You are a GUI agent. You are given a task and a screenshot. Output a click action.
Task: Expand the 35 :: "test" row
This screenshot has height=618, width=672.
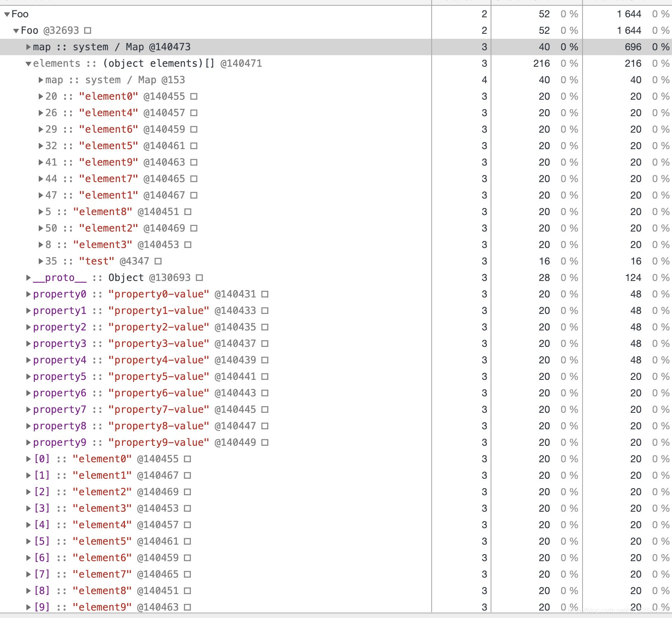point(41,261)
